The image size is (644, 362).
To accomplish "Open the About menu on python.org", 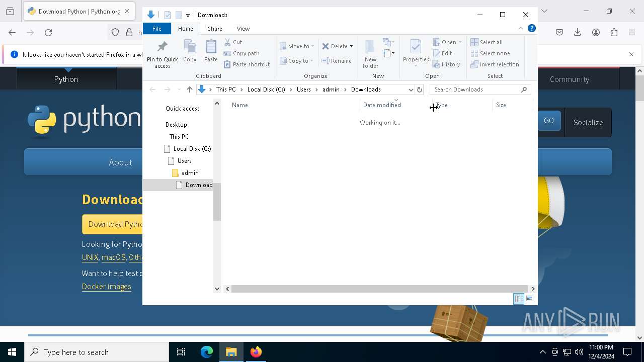I will 121,162.
